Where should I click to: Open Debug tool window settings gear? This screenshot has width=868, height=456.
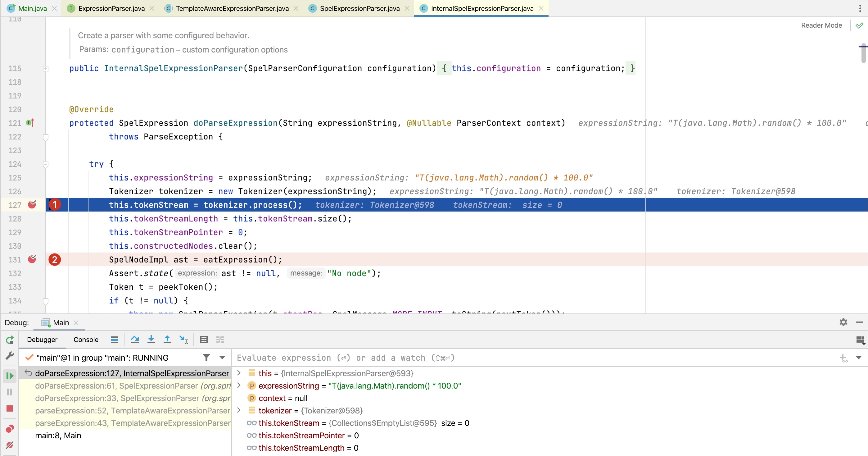[843, 322]
